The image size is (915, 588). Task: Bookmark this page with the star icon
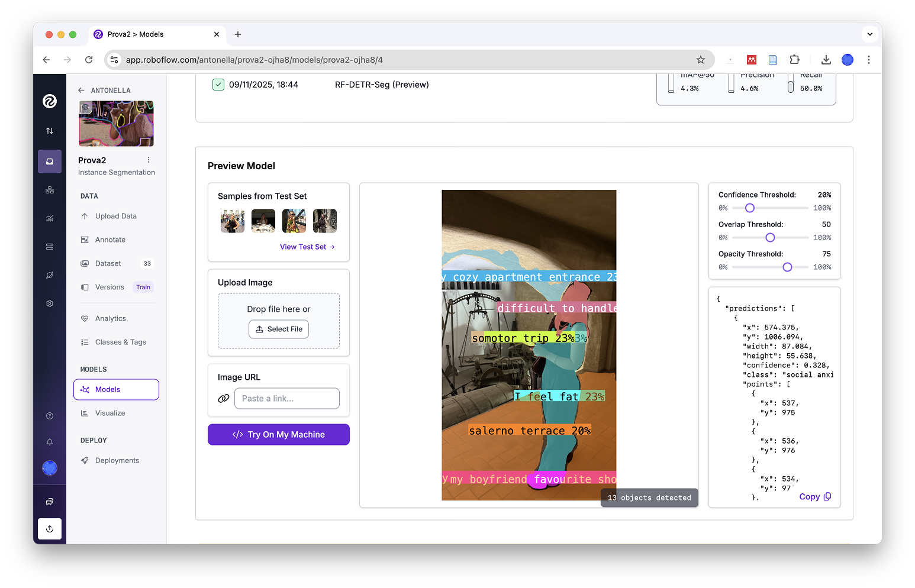pos(701,60)
